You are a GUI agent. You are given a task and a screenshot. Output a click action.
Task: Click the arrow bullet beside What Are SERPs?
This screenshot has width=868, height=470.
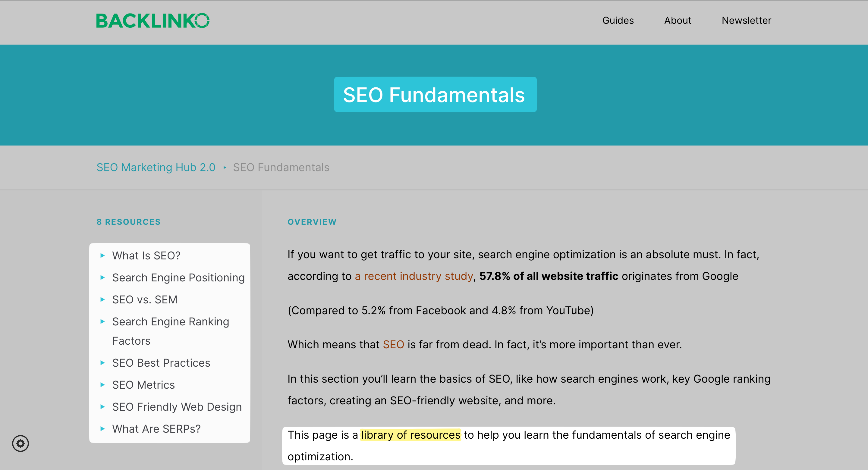[x=102, y=429]
